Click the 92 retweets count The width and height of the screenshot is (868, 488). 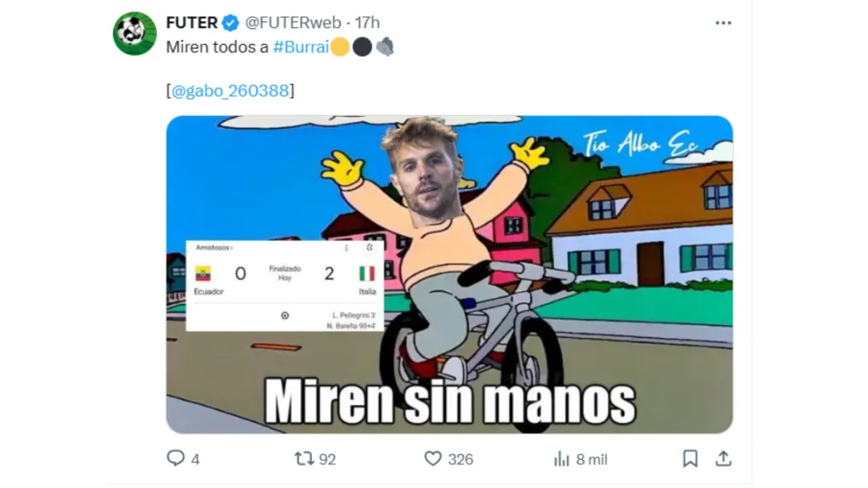coord(327,459)
